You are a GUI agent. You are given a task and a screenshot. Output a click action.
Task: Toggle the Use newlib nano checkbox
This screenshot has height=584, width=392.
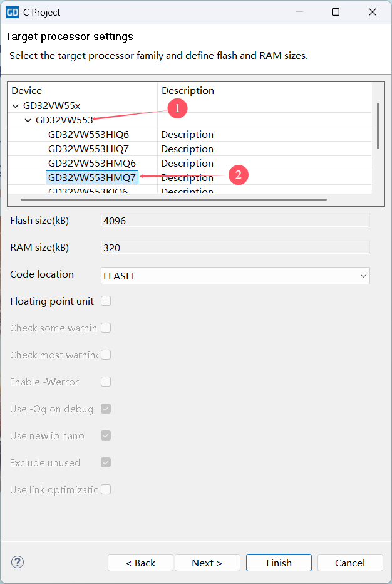coord(106,435)
